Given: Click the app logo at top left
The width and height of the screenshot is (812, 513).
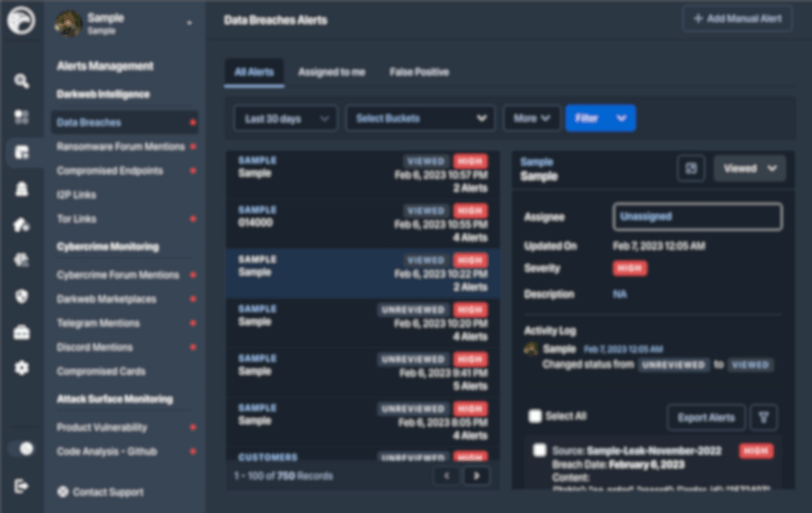Looking at the screenshot, I should 21,21.
